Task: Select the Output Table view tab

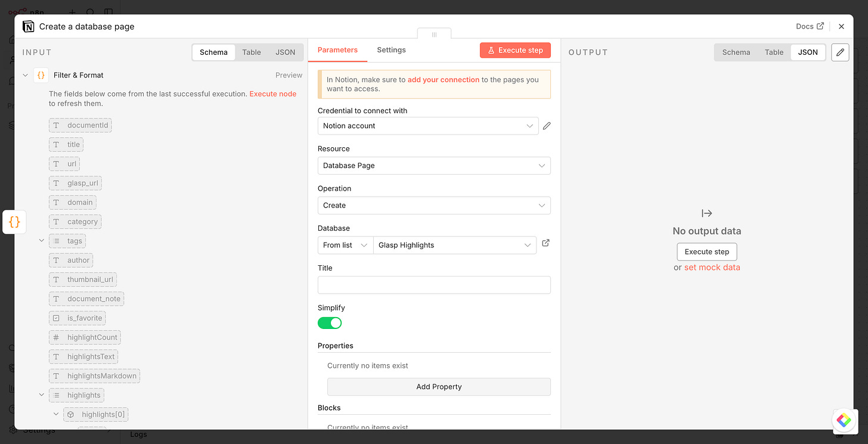Action: pos(774,52)
